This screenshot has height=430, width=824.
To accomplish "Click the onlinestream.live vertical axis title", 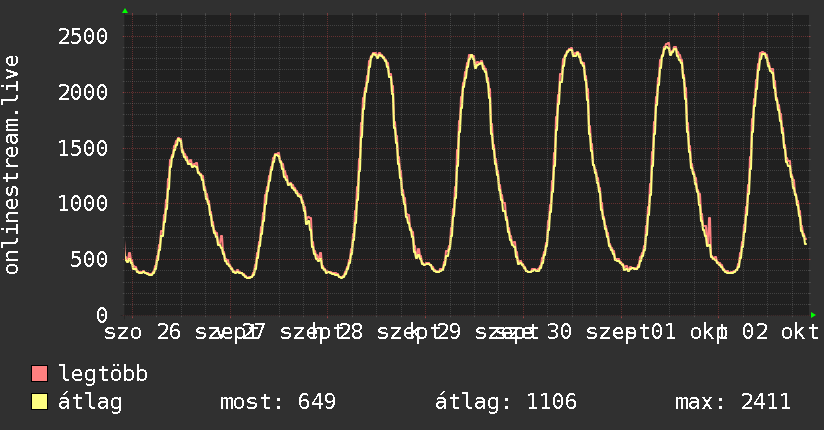I will click(12, 165).
